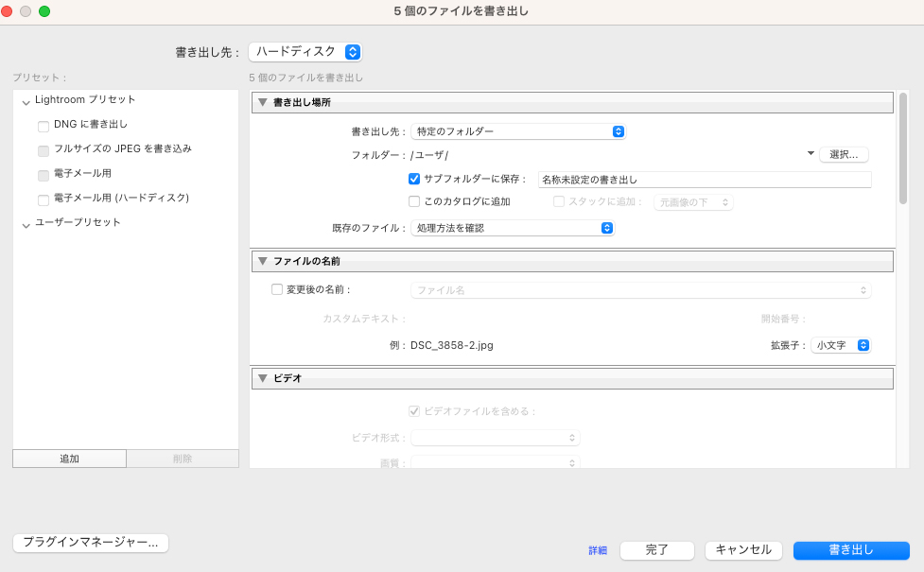Collapse the 書き出し場所 section header

[262, 102]
